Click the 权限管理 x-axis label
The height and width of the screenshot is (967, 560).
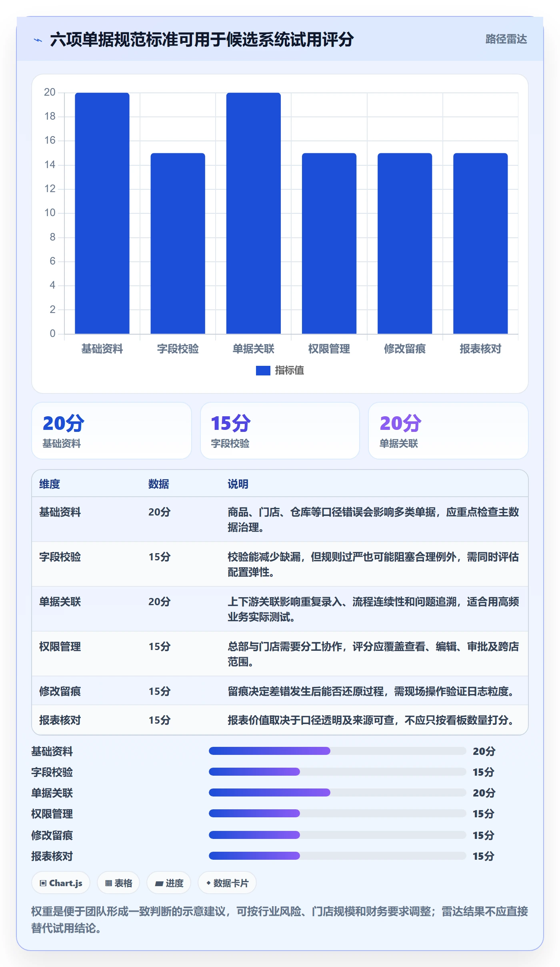(x=329, y=349)
